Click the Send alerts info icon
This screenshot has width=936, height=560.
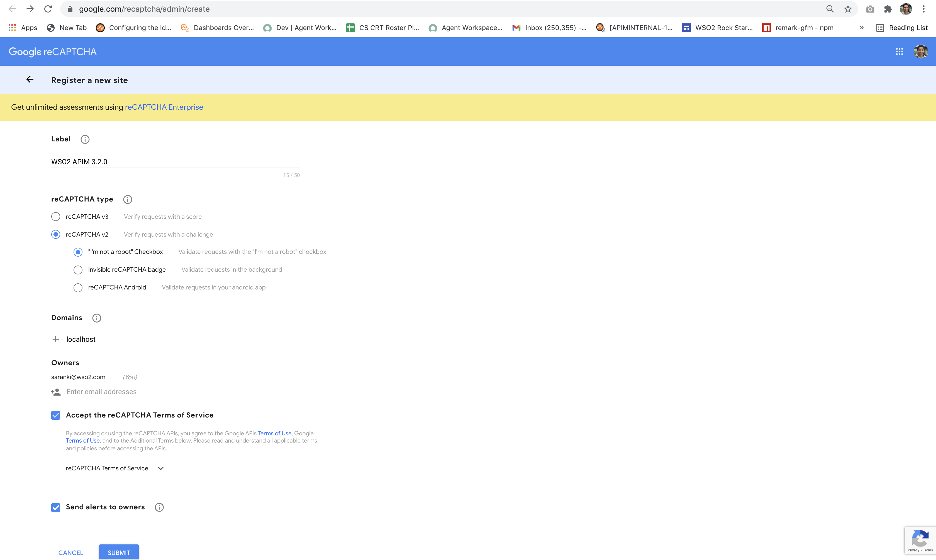click(x=159, y=507)
